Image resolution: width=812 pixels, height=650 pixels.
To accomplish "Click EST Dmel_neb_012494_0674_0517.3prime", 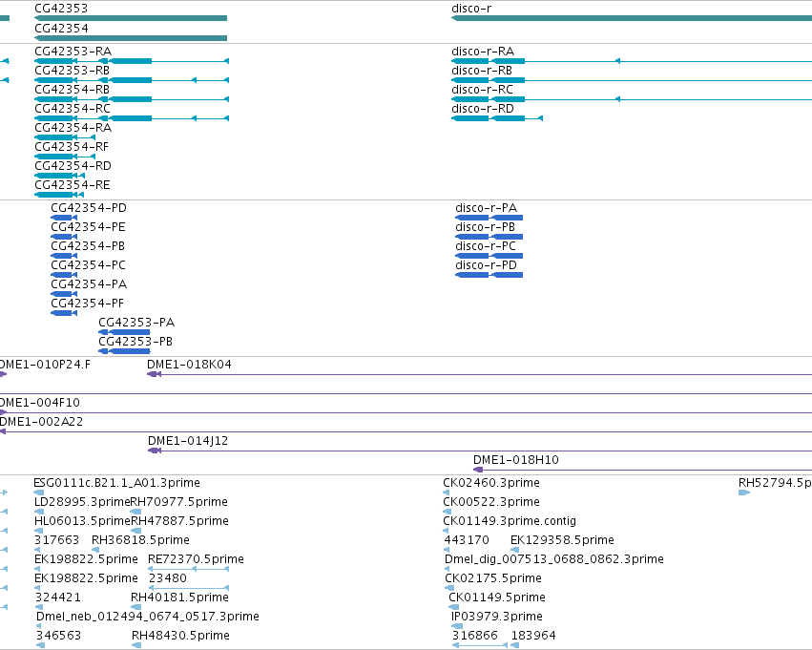I will pos(148,618).
